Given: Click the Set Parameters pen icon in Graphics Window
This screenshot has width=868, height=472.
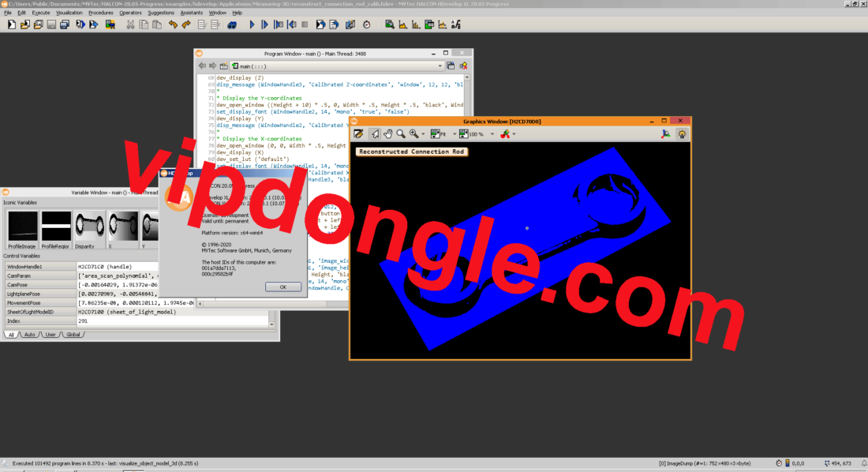Looking at the screenshot, I should 359,133.
